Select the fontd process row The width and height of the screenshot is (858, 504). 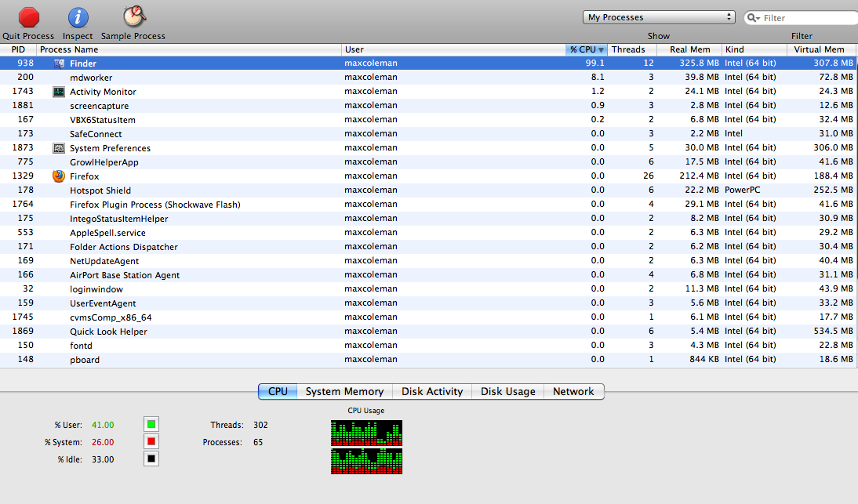tap(429, 346)
